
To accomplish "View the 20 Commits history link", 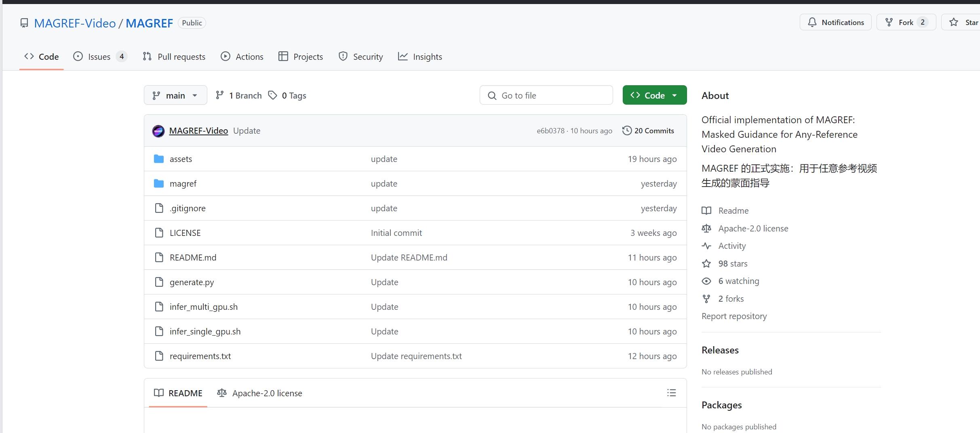I will click(648, 130).
